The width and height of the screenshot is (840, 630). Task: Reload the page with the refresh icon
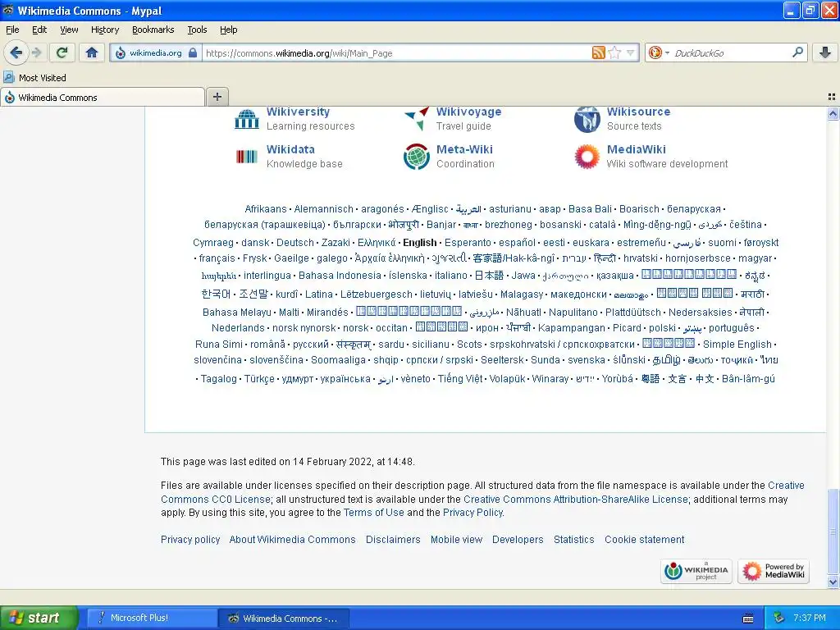click(62, 52)
